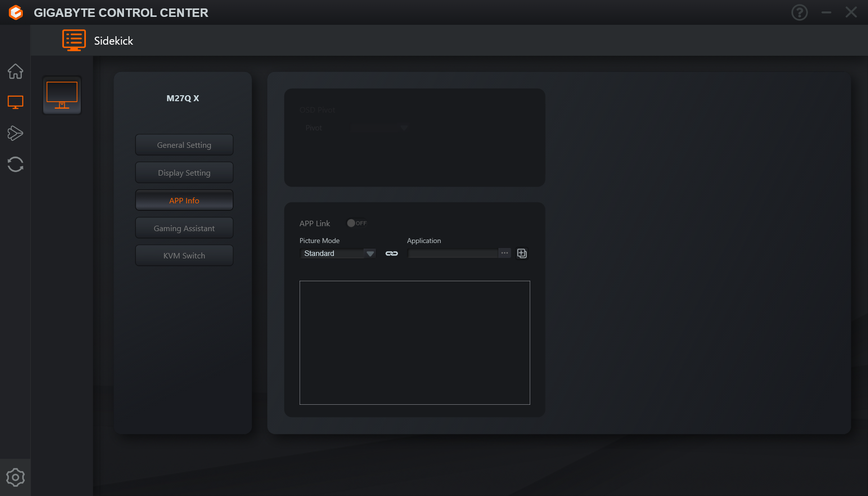Select the APP Info tab
868x496 pixels.
184,200
